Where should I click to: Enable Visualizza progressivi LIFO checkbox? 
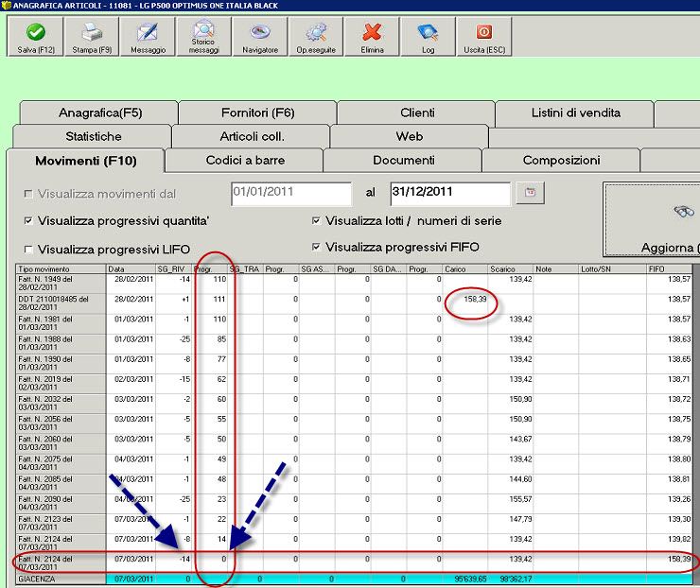[28, 249]
